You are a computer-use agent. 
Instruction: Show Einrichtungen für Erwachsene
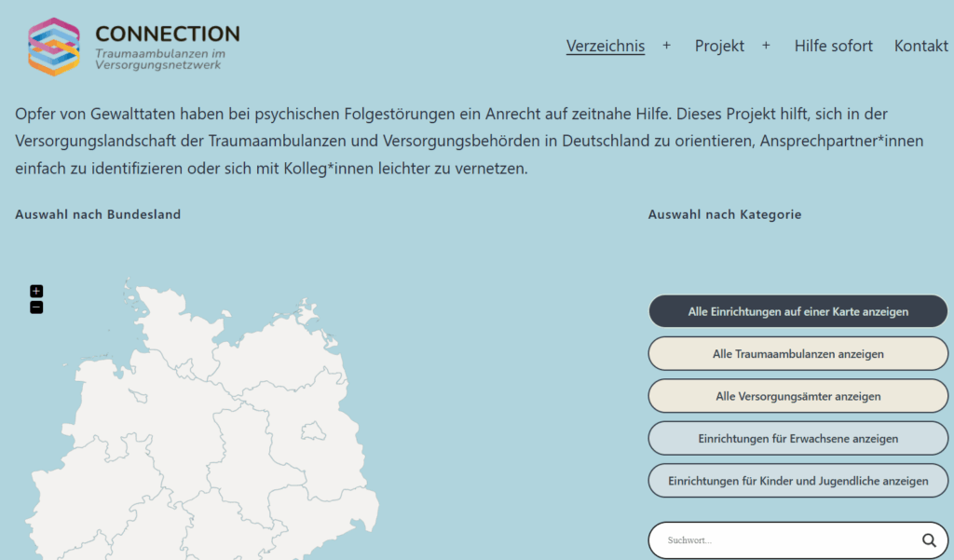click(797, 438)
